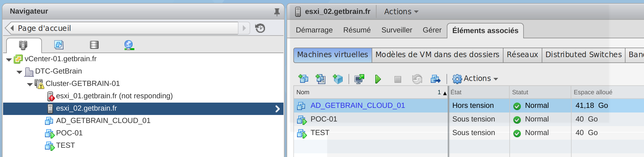This screenshot has width=644, height=157.
Task: Click the POC-01 powered-on VM icon in list
Action: click(302, 120)
